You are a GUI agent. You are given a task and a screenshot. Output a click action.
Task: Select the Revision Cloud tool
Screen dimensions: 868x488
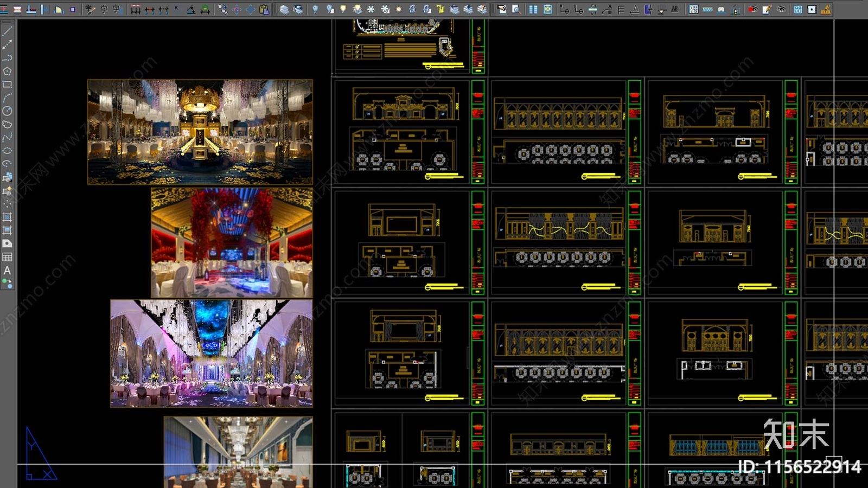tap(7, 124)
